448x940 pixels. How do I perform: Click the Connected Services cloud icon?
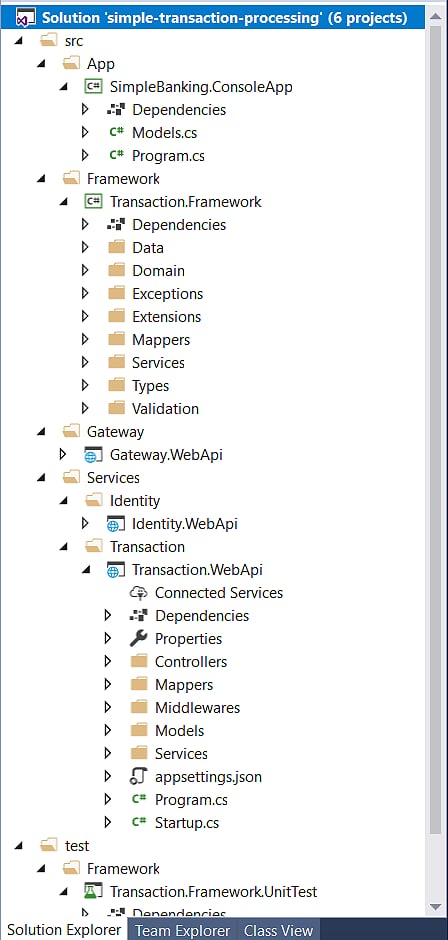pos(139,593)
